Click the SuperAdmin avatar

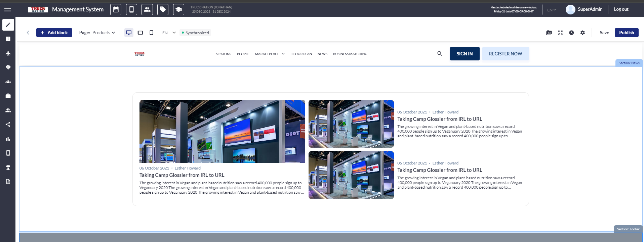pyautogui.click(x=570, y=9)
